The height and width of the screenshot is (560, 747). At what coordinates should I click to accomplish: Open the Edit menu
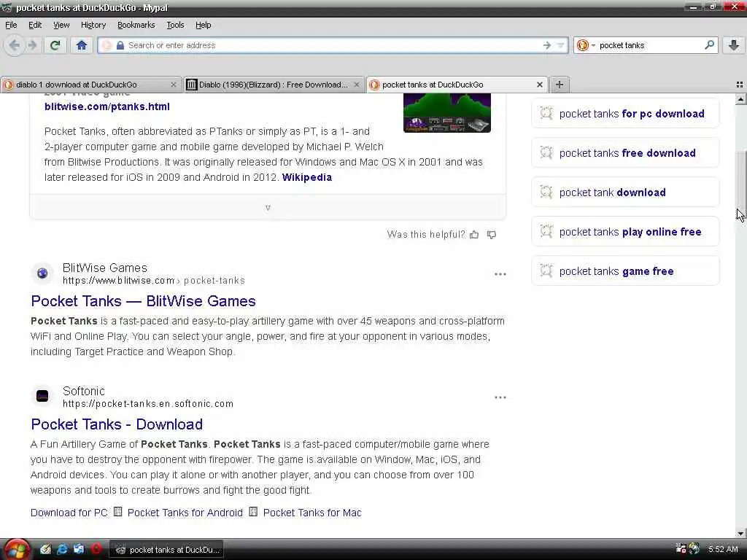tap(35, 25)
